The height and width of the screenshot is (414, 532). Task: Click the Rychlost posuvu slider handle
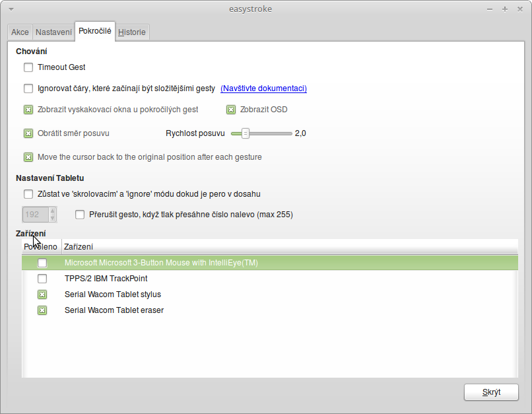click(x=246, y=133)
